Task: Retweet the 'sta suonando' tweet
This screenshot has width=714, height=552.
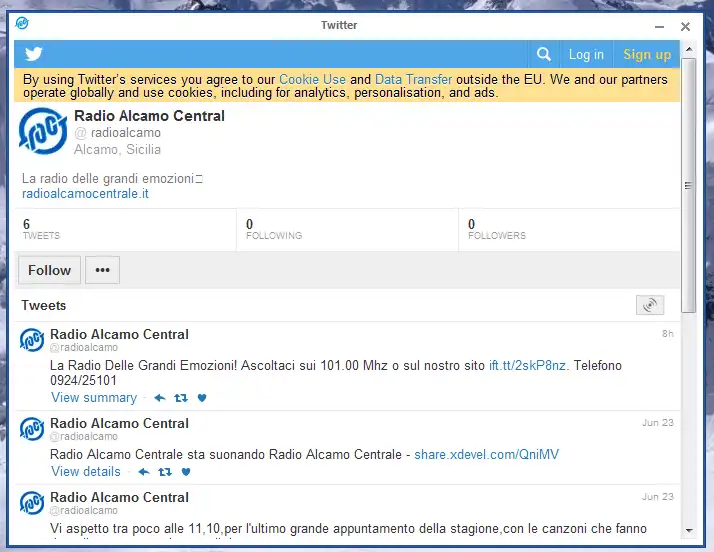Action: (165, 472)
